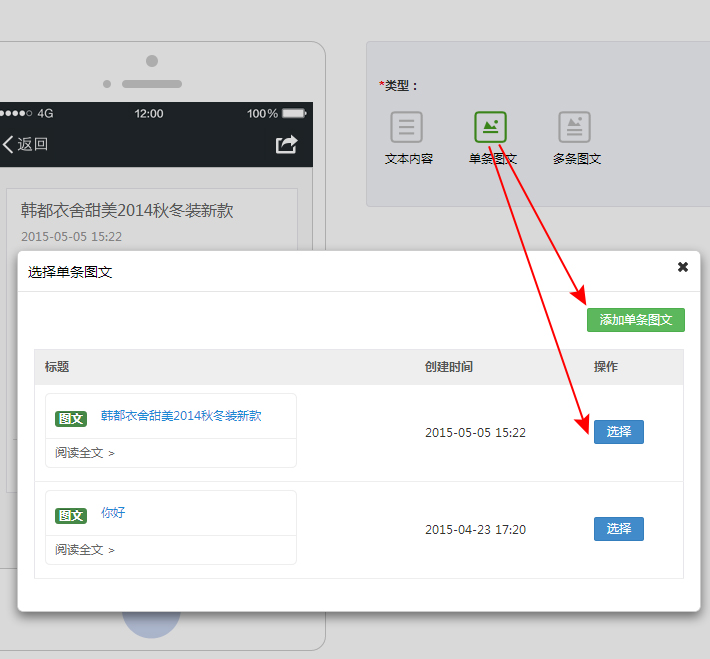Viewport: 710px width, 659px height.
Task: Click the 标题 column header
Action: (x=57, y=367)
